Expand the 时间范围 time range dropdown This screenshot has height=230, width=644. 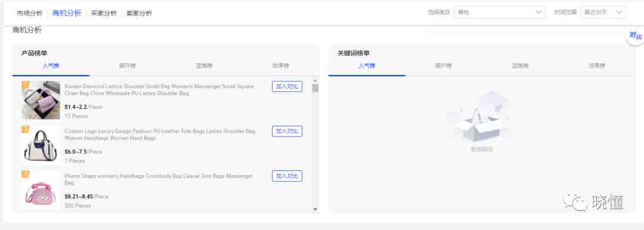603,13
